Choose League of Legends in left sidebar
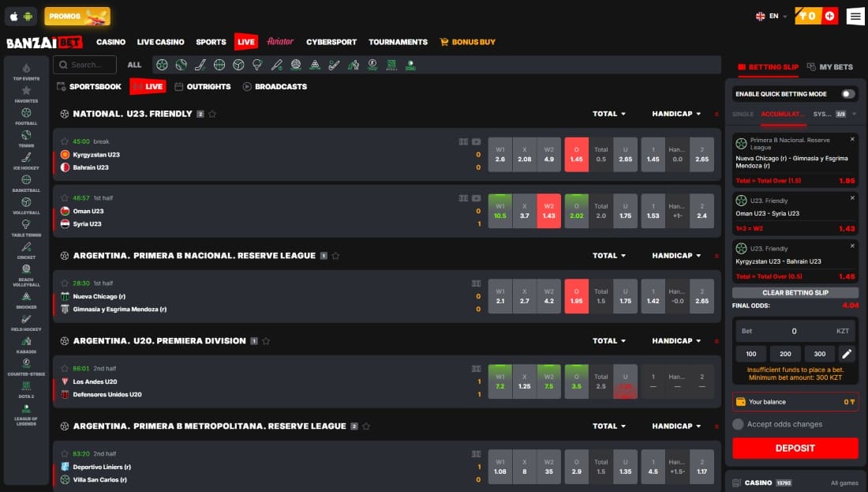Viewport: 868px width, 492px height. pos(26,415)
